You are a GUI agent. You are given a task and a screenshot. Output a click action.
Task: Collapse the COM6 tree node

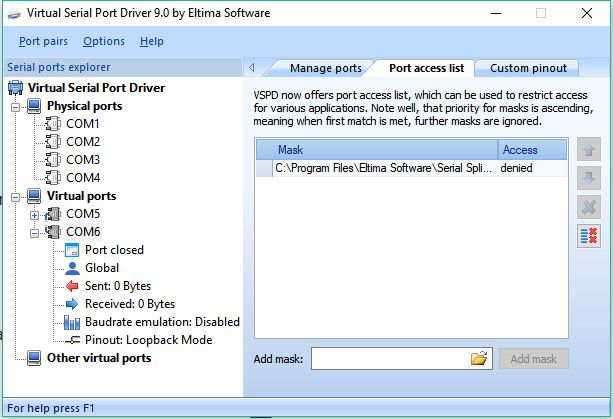[x=34, y=233]
